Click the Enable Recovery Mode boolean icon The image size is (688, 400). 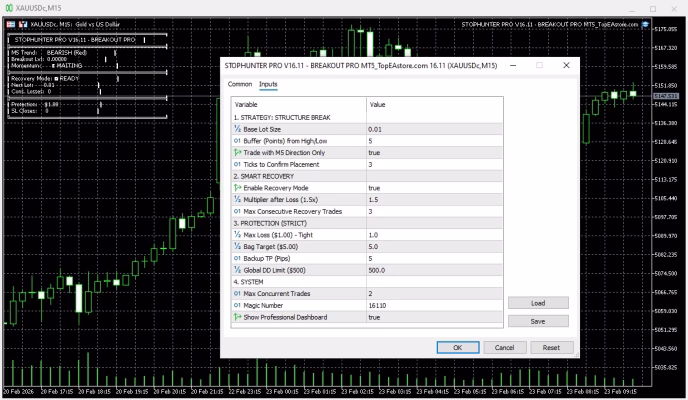[x=237, y=188]
